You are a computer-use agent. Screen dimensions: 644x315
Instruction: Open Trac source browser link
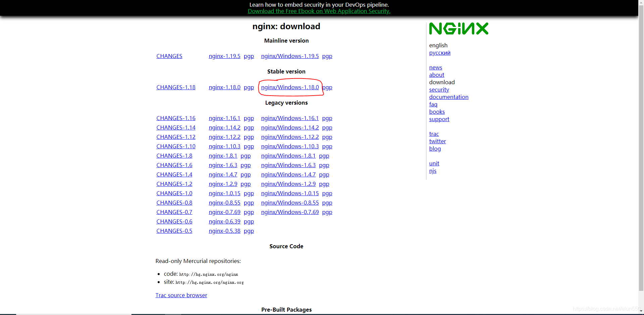[x=181, y=295]
